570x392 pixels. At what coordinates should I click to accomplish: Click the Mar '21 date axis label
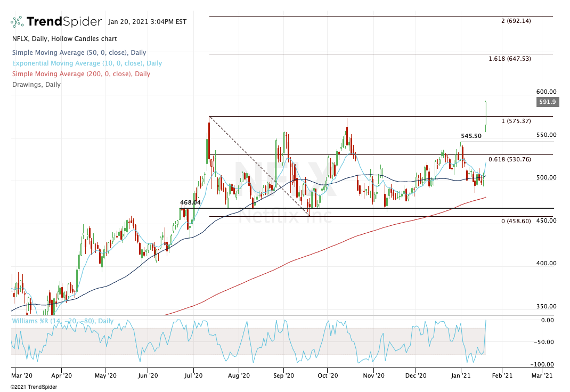coord(542,375)
